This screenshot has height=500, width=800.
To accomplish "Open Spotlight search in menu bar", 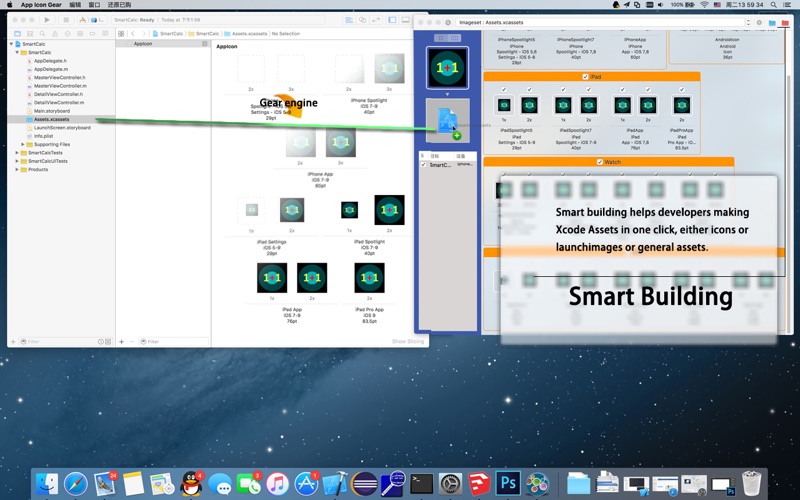I will (x=773, y=5).
